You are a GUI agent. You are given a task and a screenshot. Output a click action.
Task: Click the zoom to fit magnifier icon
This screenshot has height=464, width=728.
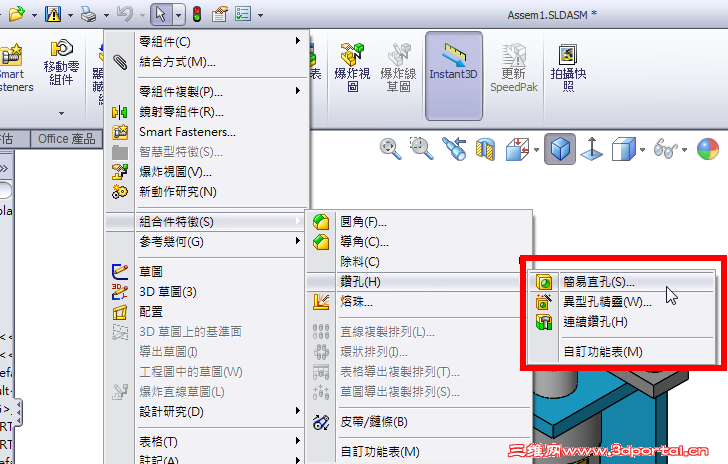click(x=390, y=149)
